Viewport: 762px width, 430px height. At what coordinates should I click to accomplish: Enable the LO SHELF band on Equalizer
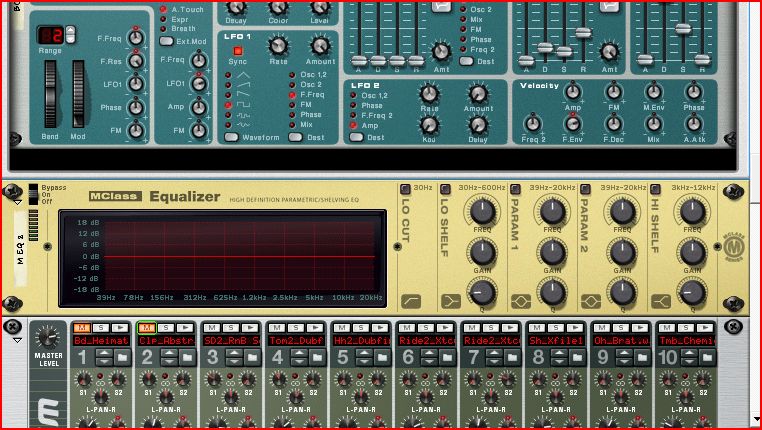click(445, 189)
